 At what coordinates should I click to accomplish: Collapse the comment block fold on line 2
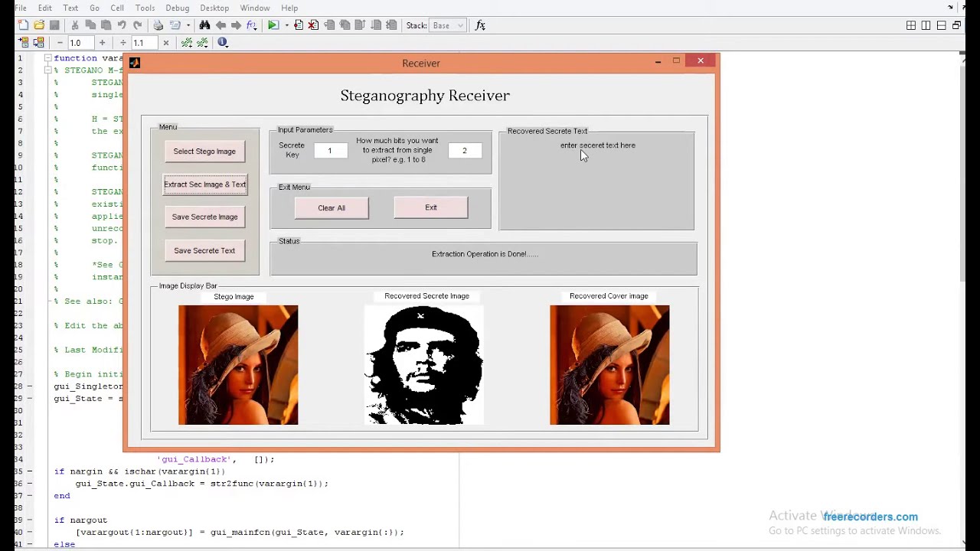(47, 70)
